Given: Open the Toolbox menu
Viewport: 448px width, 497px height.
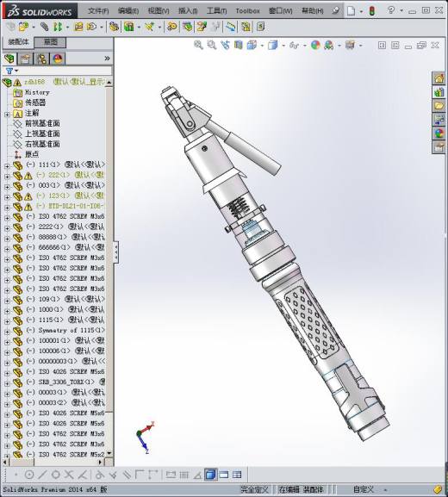Looking at the screenshot, I should [247, 11].
